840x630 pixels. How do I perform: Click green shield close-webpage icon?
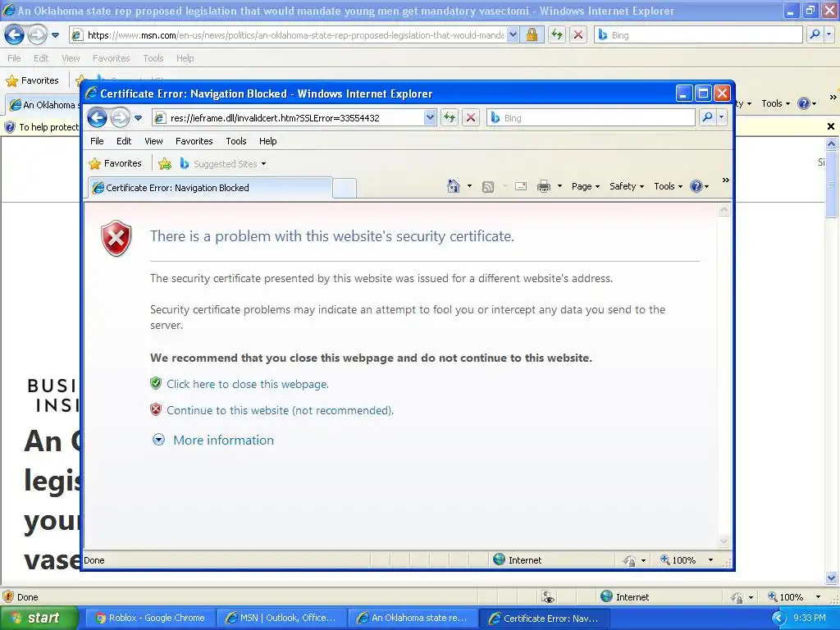pyautogui.click(x=156, y=384)
